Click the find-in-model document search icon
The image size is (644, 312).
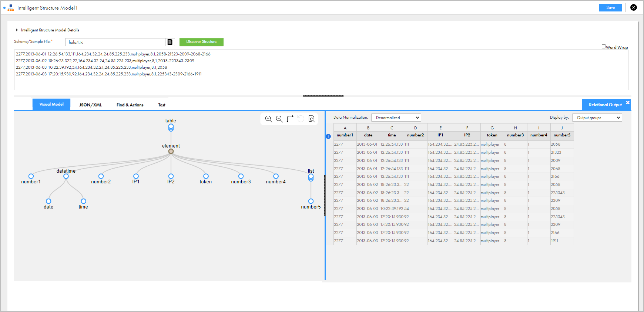pyautogui.click(x=312, y=119)
